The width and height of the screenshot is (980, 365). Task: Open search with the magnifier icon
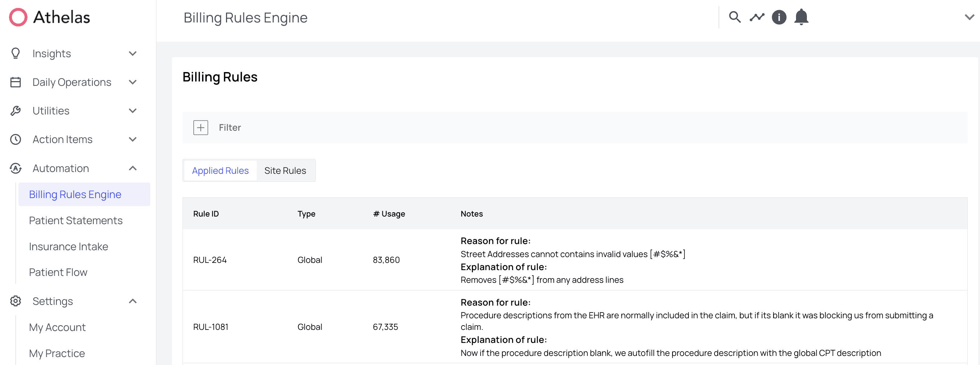click(734, 17)
